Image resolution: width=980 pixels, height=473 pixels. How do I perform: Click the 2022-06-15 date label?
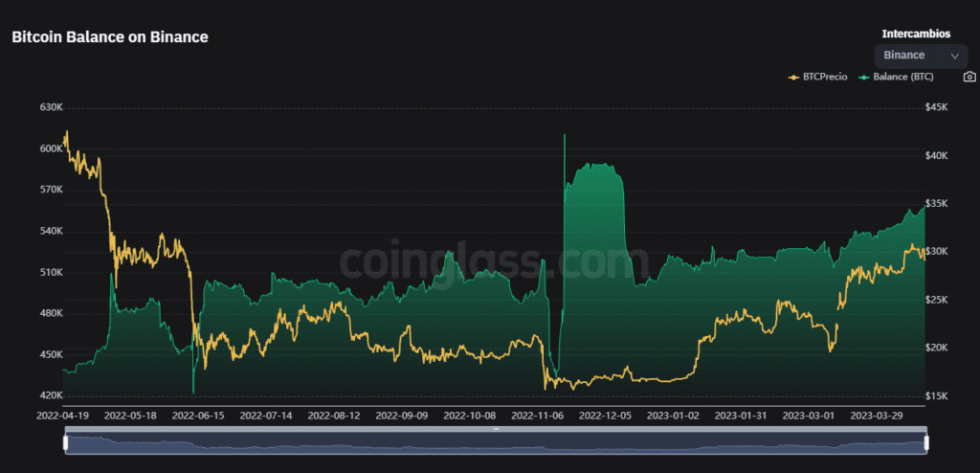tap(199, 416)
